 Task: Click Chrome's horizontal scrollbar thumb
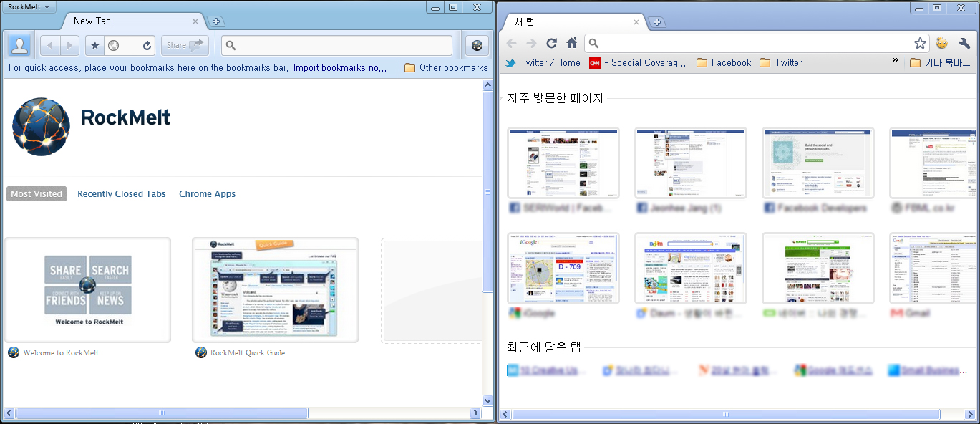(x=726, y=415)
